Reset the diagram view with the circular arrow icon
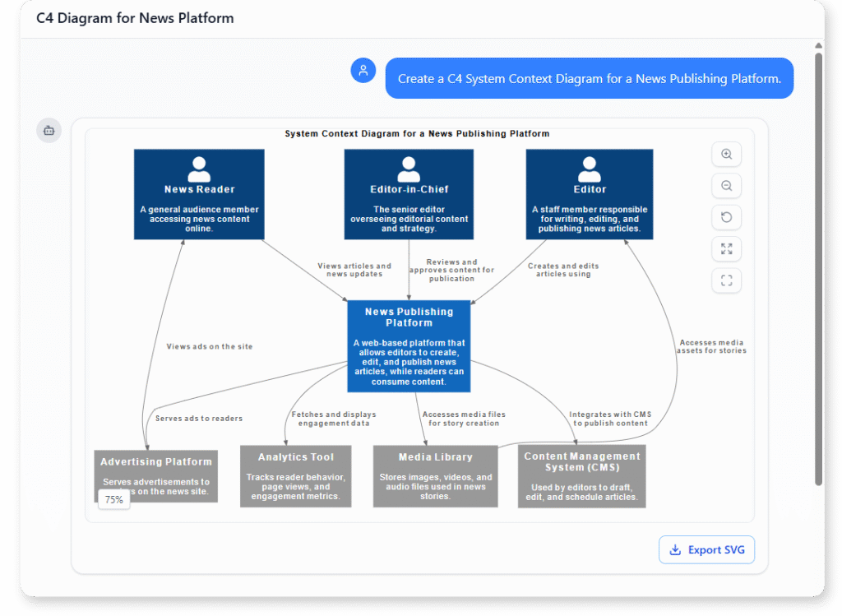842x616 pixels. pyautogui.click(x=726, y=217)
